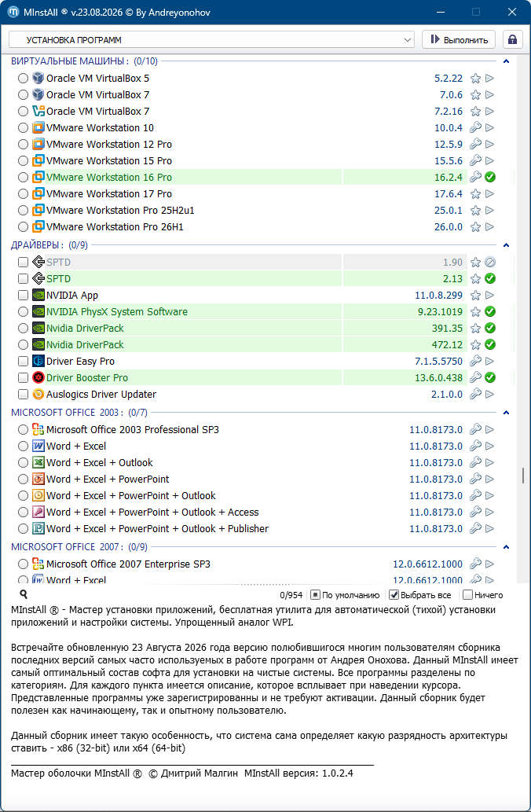This screenshot has height=812, width=531.
Task: Click the "Выполнить" button
Action: pos(459,40)
